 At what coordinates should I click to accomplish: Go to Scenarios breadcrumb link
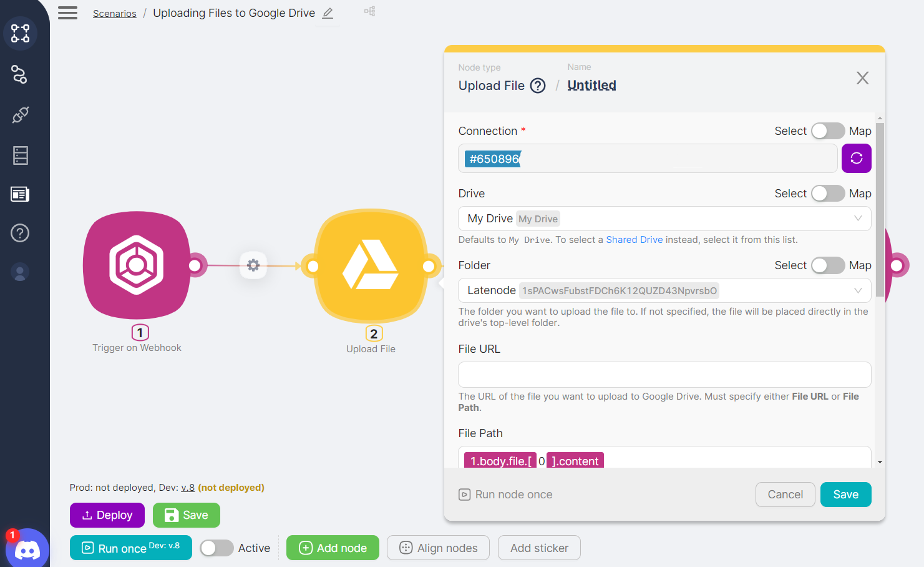tap(114, 14)
